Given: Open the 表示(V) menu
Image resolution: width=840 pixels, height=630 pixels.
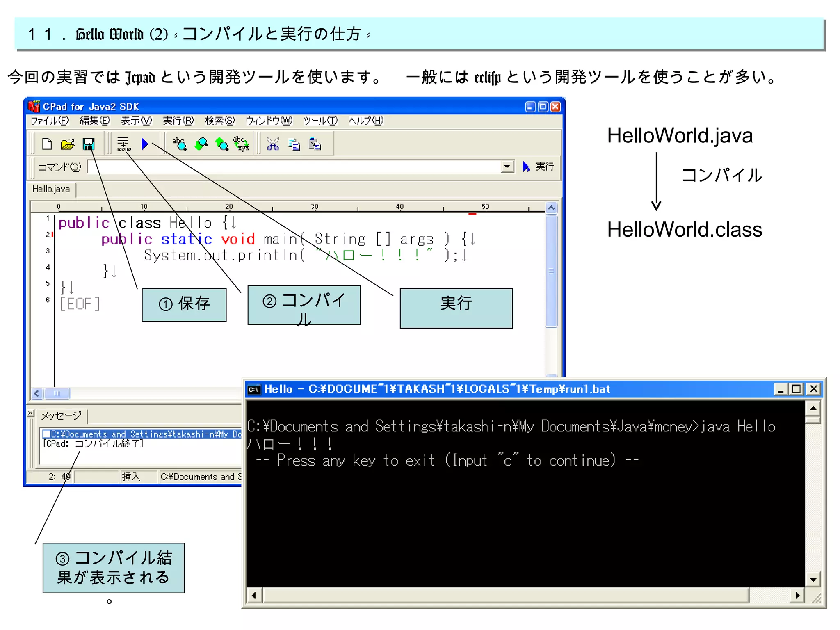Looking at the screenshot, I should tap(136, 121).
